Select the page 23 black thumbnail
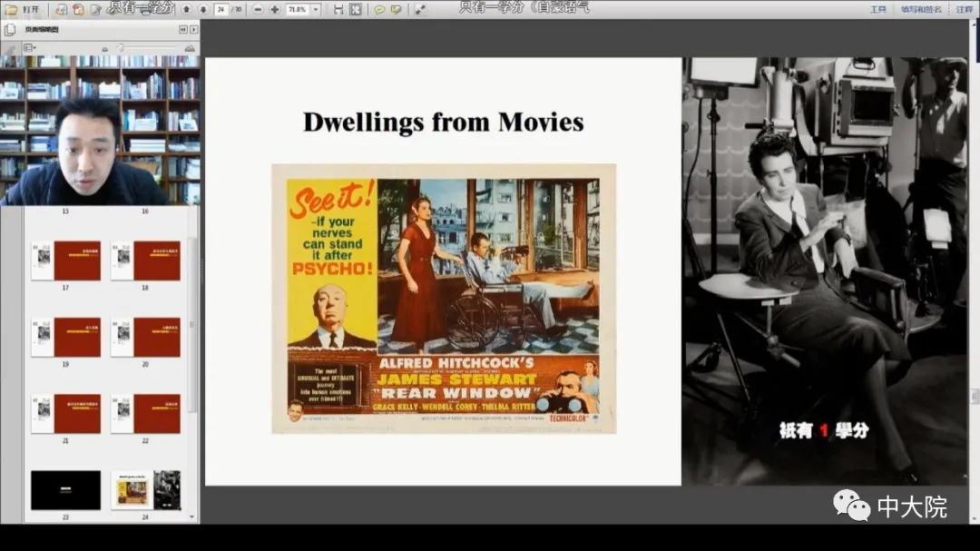Viewport: 980px width, 551px height. pos(65,490)
